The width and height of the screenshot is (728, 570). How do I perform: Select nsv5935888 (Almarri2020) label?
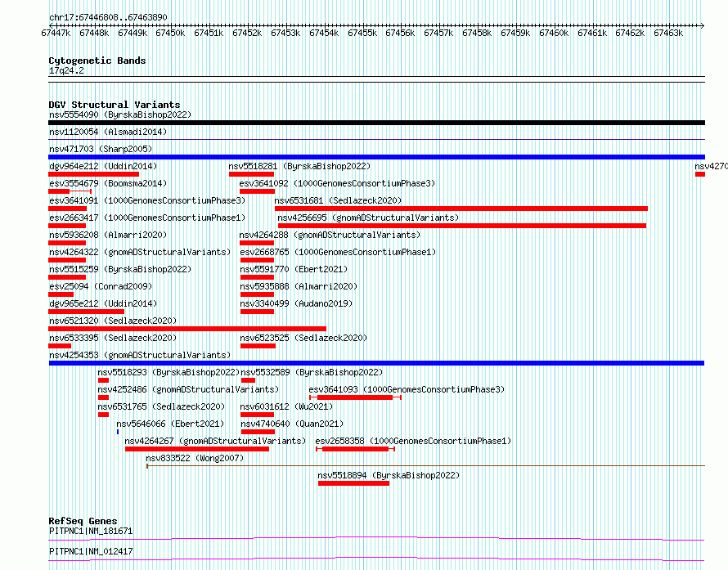tap(299, 286)
